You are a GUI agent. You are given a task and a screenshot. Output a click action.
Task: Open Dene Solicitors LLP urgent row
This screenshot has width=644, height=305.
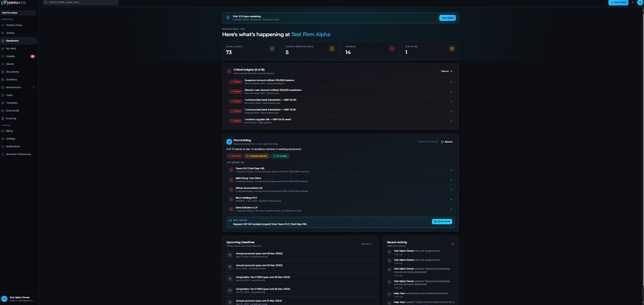pos(341,209)
